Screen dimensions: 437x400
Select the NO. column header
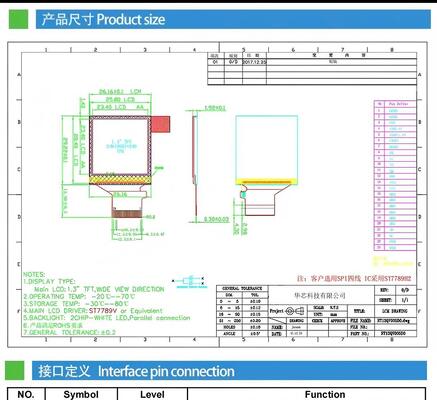(26, 394)
